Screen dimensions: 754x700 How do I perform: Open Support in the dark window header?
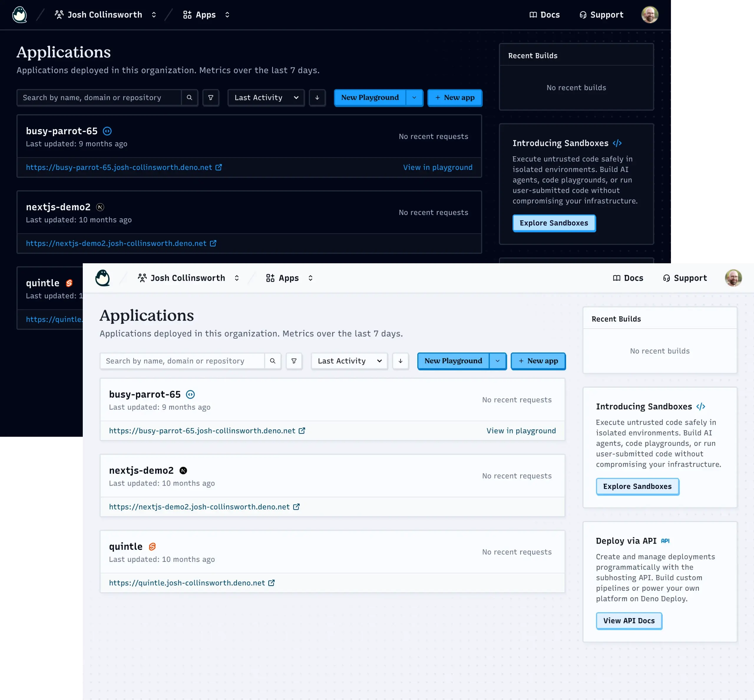pos(601,15)
